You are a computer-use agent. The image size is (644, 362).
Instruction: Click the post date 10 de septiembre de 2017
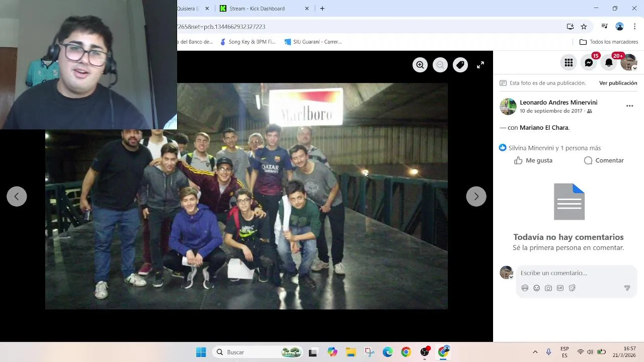[551, 111]
